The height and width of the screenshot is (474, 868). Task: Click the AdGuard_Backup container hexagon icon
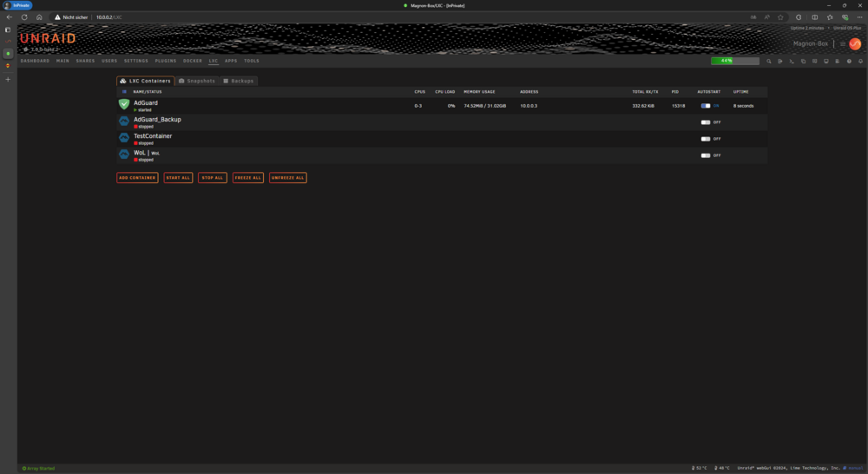coord(124,121)
